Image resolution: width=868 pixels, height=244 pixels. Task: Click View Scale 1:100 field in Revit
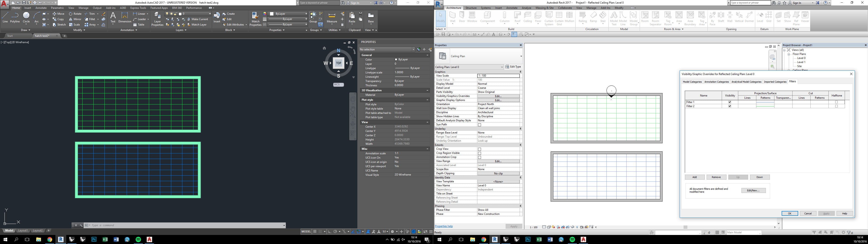[499, 76]
